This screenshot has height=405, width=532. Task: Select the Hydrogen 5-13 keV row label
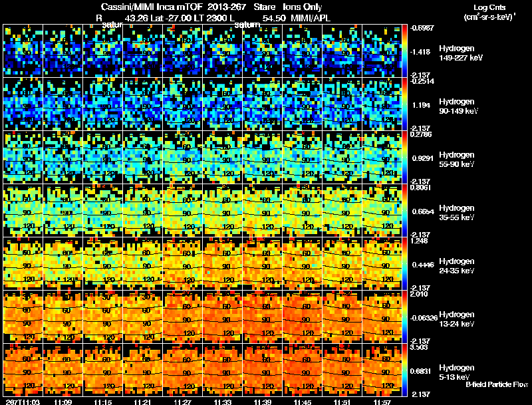coord(456,372)
